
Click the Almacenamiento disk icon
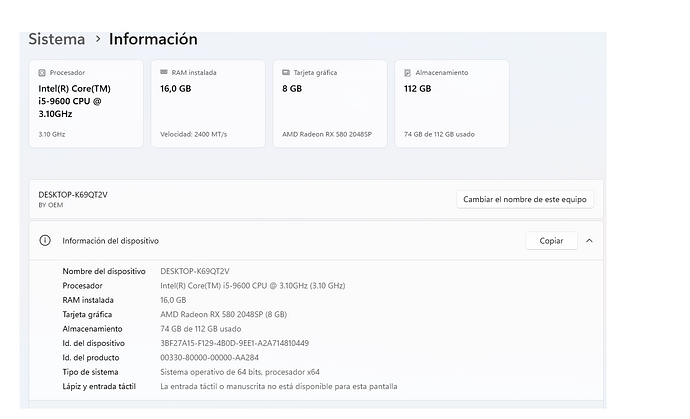click(x=407, y=73)
